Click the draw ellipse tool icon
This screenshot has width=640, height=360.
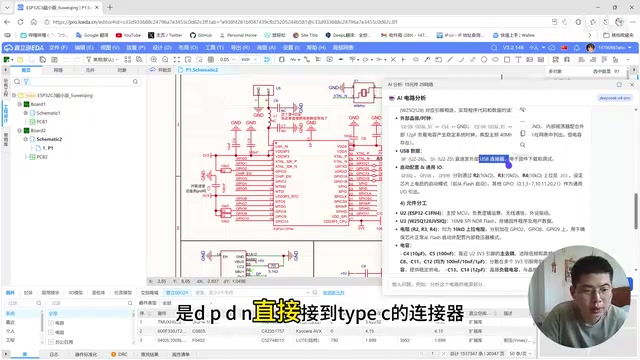point(496,60)
